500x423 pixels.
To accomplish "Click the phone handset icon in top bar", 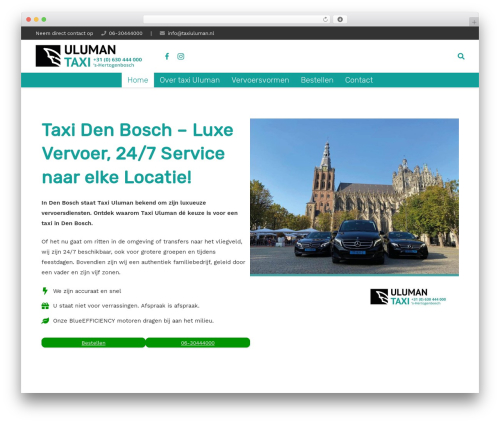I will pyautogui.click(x=104, y=33).
